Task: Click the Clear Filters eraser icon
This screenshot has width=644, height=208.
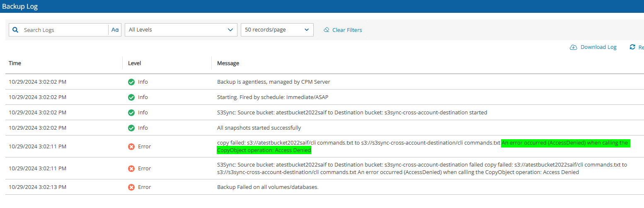Action: pyautogui.click(x=327, y=30)
